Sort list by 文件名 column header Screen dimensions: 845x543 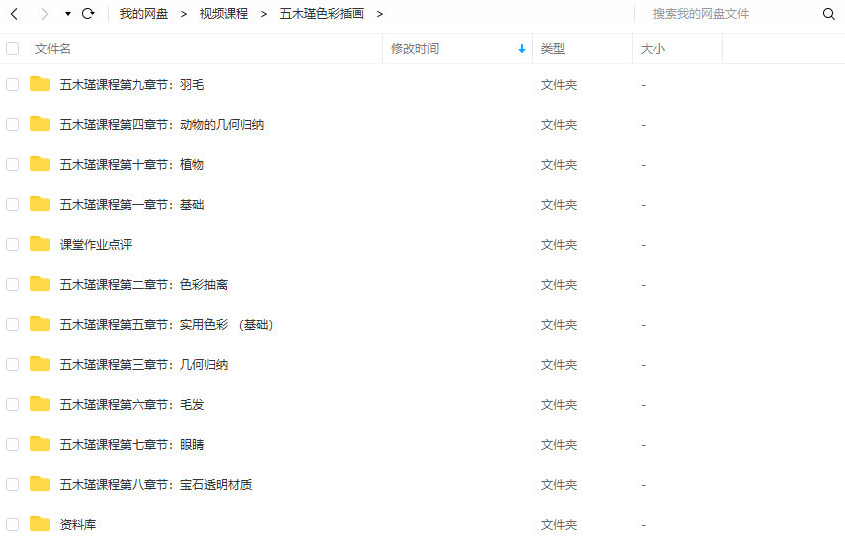[53, 48]
